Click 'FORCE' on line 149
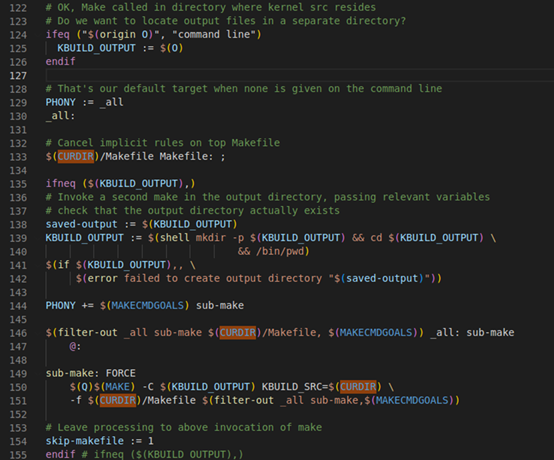Screen dimensions: 554x460 tap(120, 373)
